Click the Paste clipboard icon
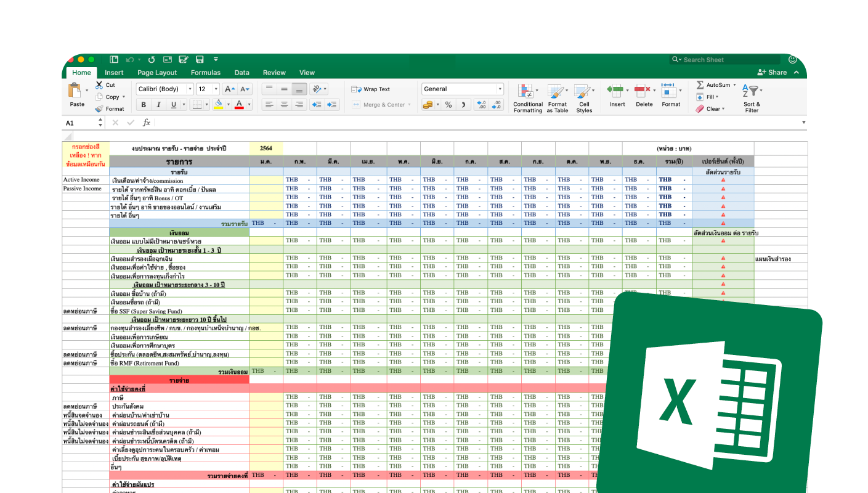 click(76, 91)
